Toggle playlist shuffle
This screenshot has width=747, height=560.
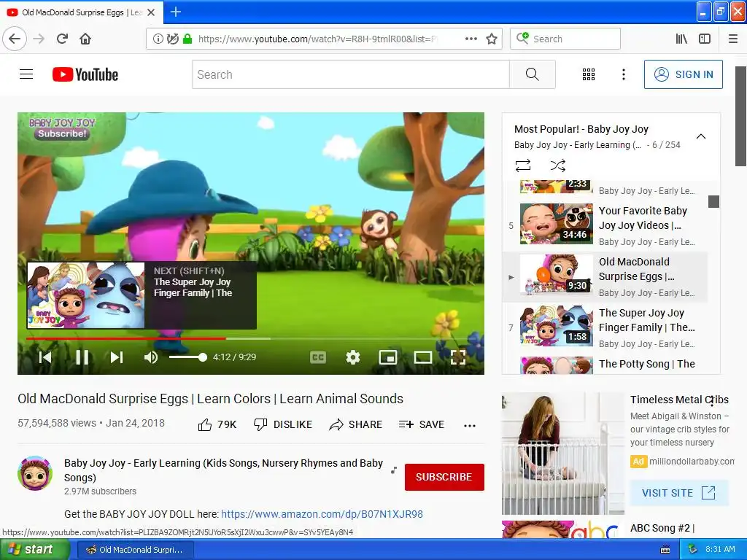tap(557, 166)
